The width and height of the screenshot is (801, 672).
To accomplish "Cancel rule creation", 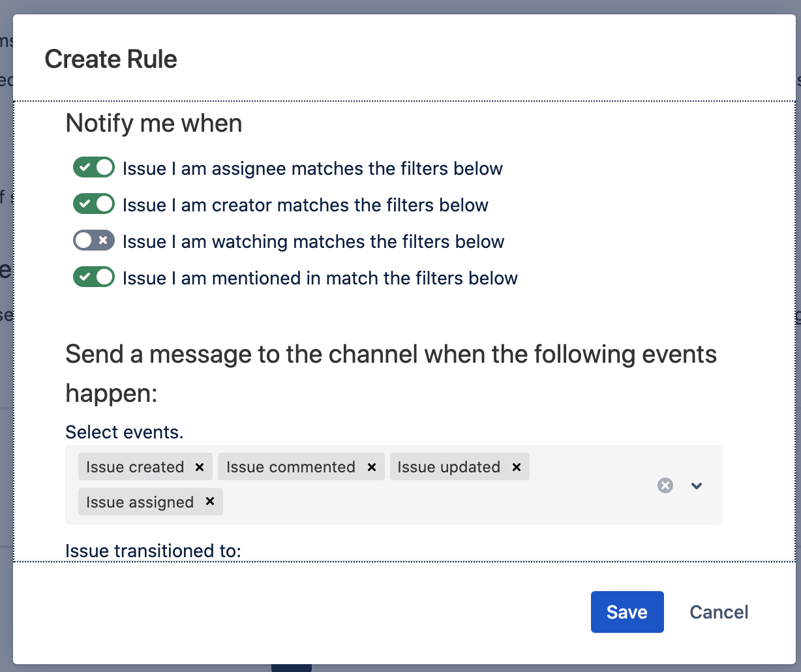I will pyautogui.click(x=719, y=612).
